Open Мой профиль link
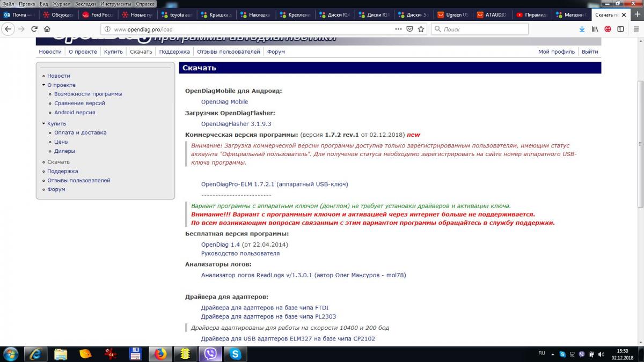This screenshot has height=362, width=644. [x=557, y=51]
